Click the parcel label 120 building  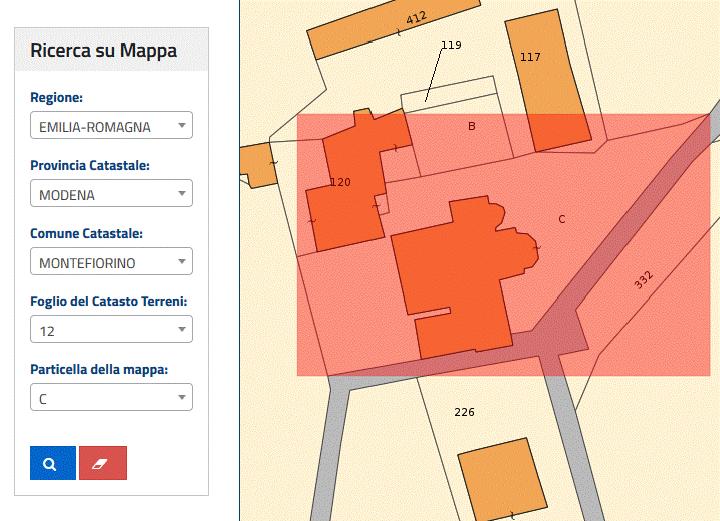click(340, 182)
